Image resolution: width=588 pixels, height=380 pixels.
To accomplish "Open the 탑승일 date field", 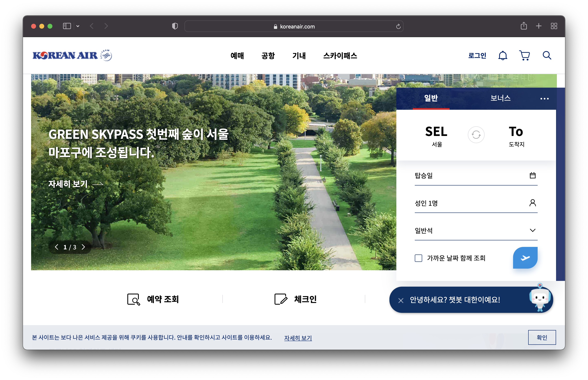I will pyautogui.click(x=476, y=176).
